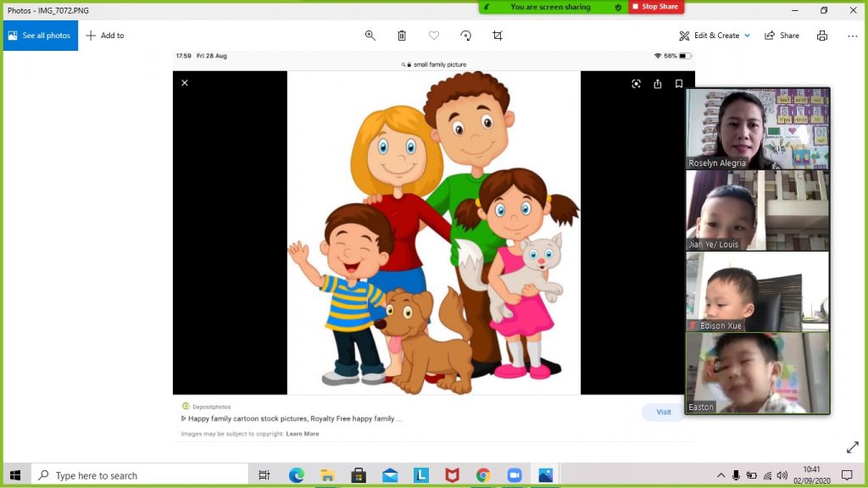
Task: Click the Learn More link
Action: coord(303,434)
